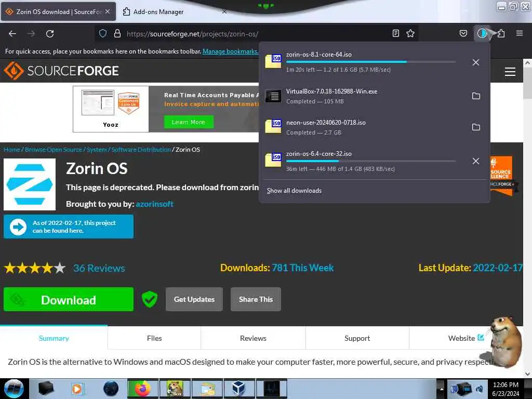The height and width of the screenshot is (399, 532).
Task: Open the tracking protection shield icon
Action: [x=103, y=33]
